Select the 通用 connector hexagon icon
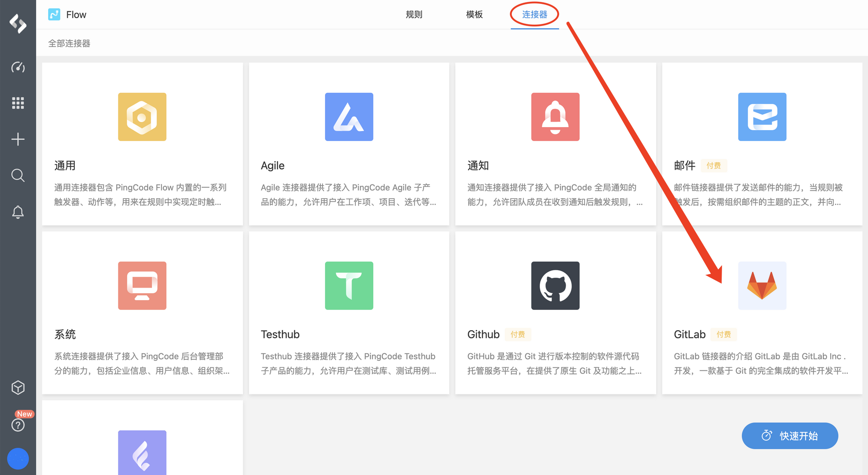The height and width of the screenshot is (475, 868). (x=142, y=117)
